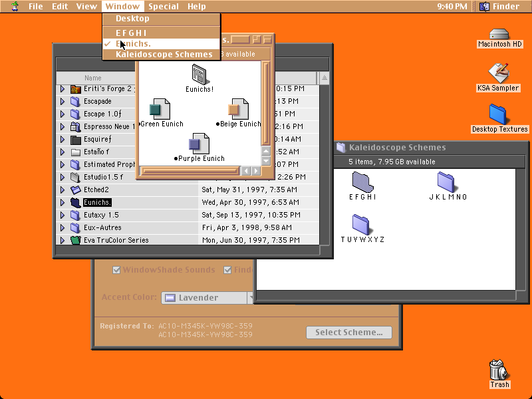The image size is (532, 399).
Task: Open the Help menu
Action: 196,6
